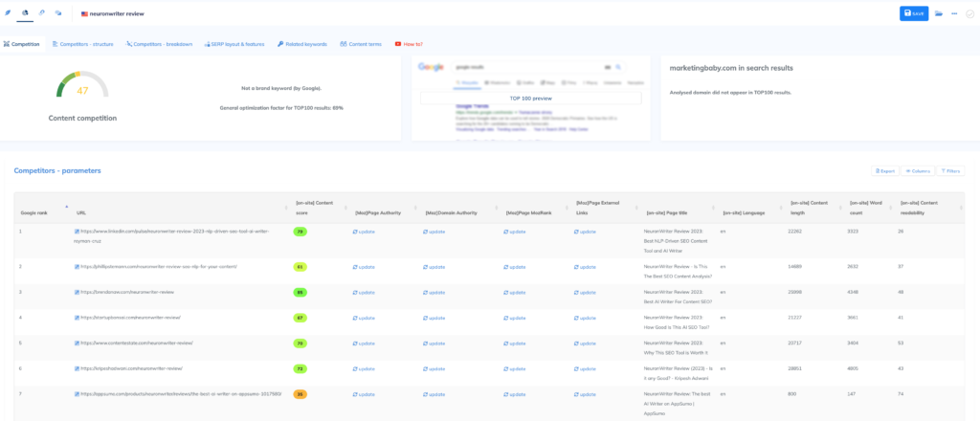
Task: Select the pie chart analysis icon
Action: [x=25, y=12]
